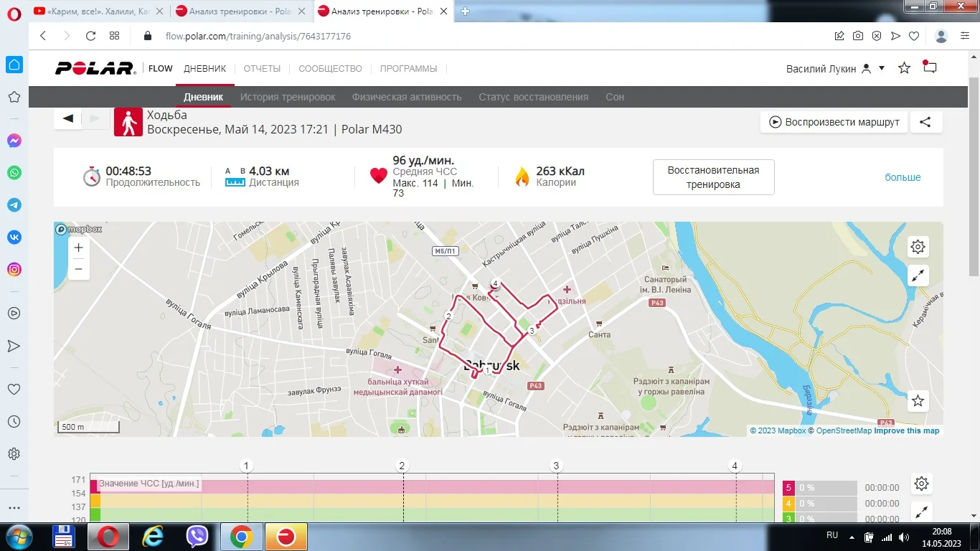Select heart rate zone 5 red swatch
This screenshot has width=980, height=551.
click(788, 488)
